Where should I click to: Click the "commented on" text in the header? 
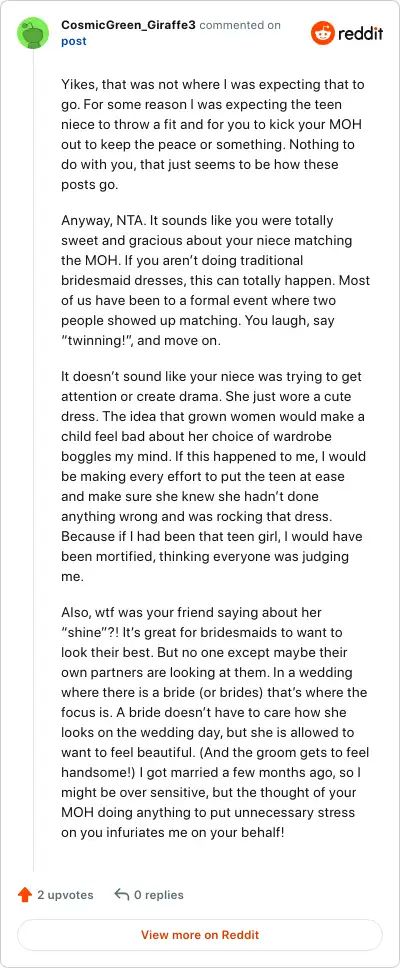(x=240, y=25)
